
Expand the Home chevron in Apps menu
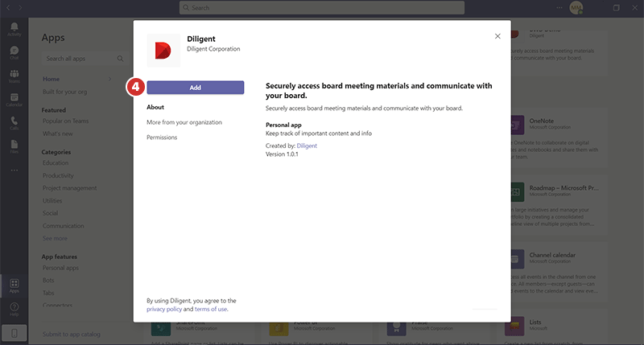pos(110,80)
